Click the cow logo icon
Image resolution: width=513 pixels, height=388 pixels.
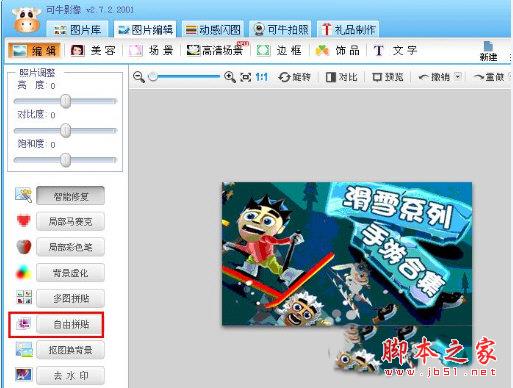pos(27,20)
